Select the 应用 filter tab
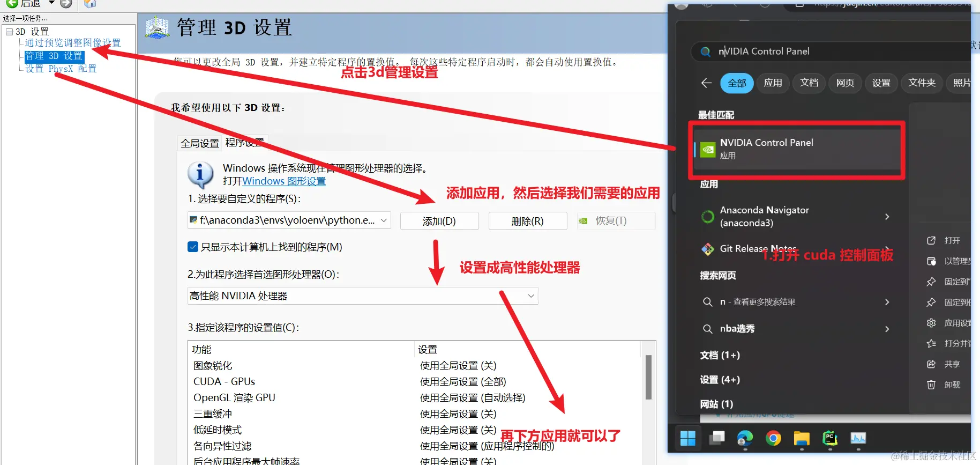980x465 pixels. click(773, 83)
